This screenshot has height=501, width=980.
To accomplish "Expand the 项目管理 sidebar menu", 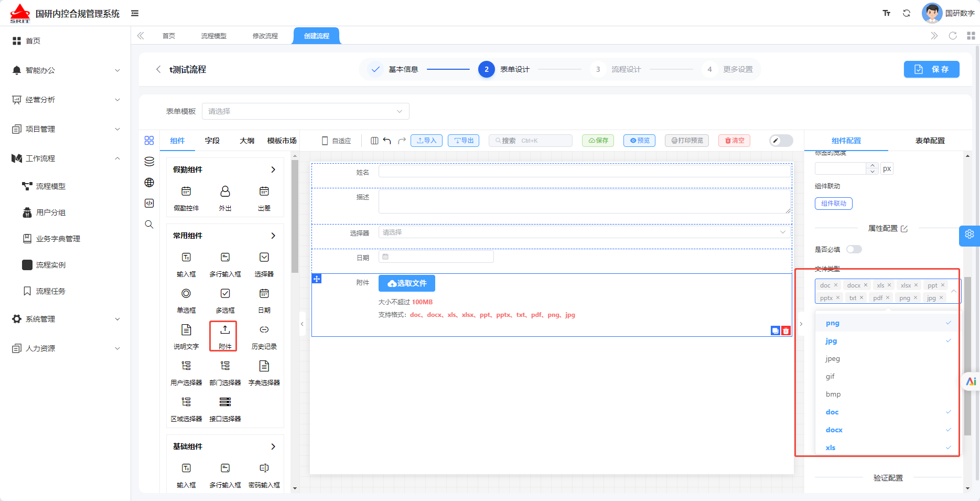I will [66, 129].
